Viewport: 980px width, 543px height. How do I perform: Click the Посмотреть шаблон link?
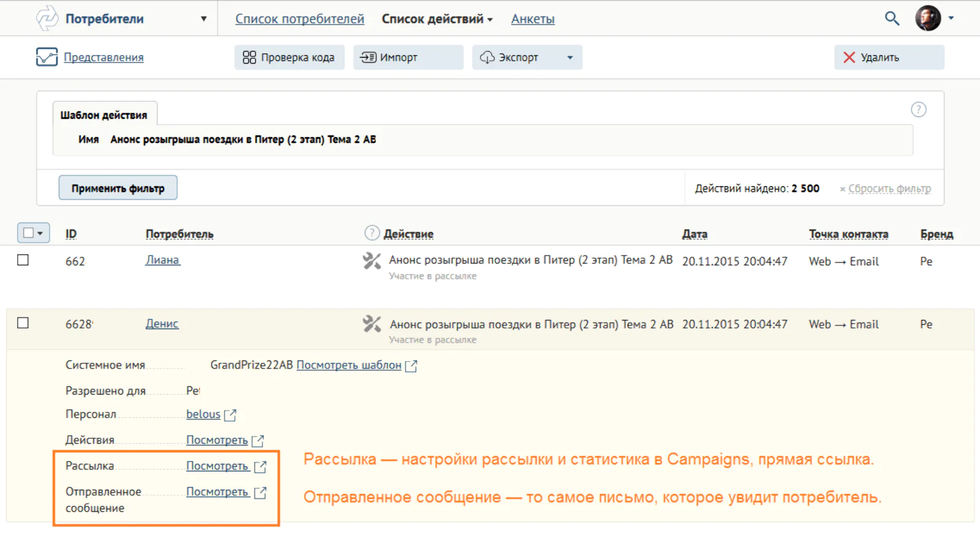[x=349, y=365]
